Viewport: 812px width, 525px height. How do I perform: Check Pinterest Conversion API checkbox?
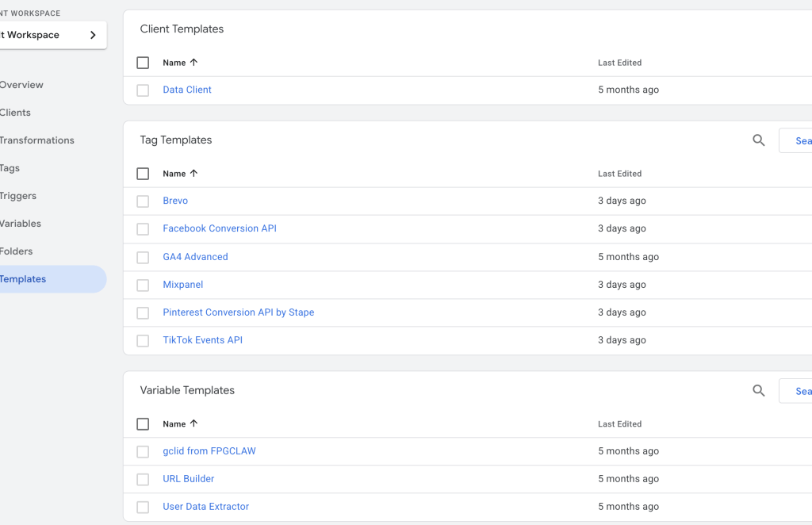(143, 312)
